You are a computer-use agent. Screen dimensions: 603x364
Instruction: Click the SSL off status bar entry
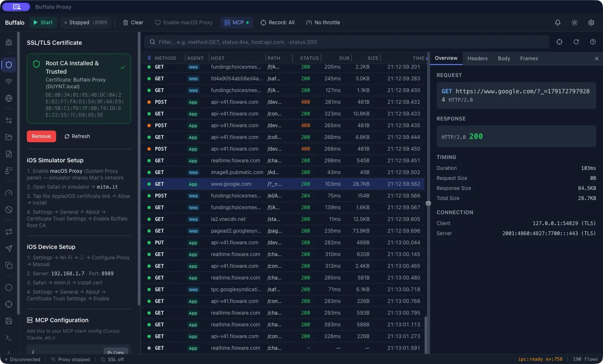click(x=112, y=359)
